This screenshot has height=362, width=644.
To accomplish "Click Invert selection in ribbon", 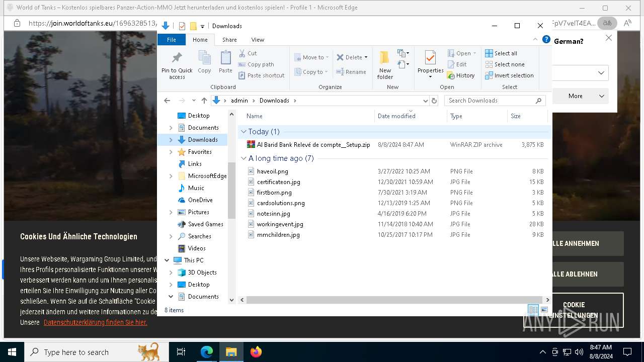I will 509,75.
